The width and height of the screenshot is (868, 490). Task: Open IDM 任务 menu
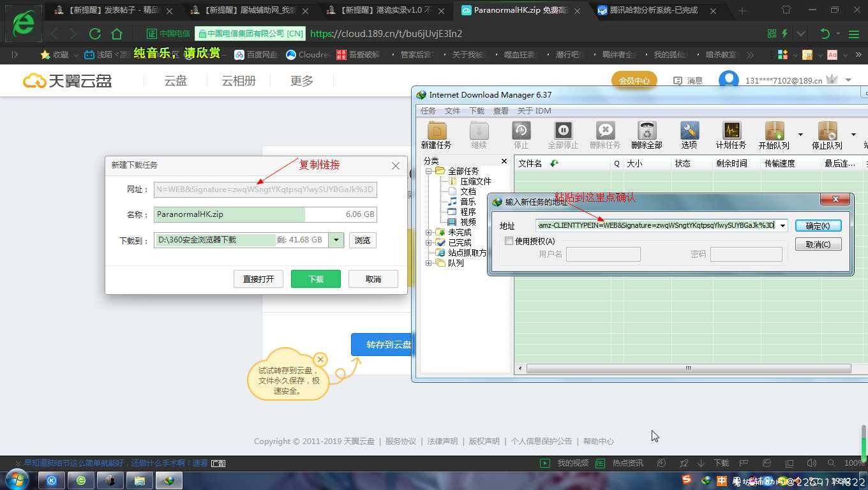click(428, 111)
